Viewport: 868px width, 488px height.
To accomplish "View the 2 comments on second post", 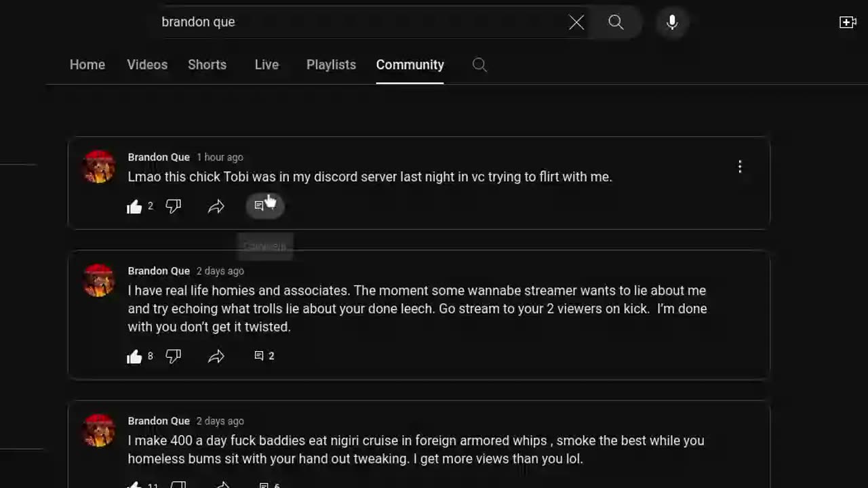I will click(264, 356).
